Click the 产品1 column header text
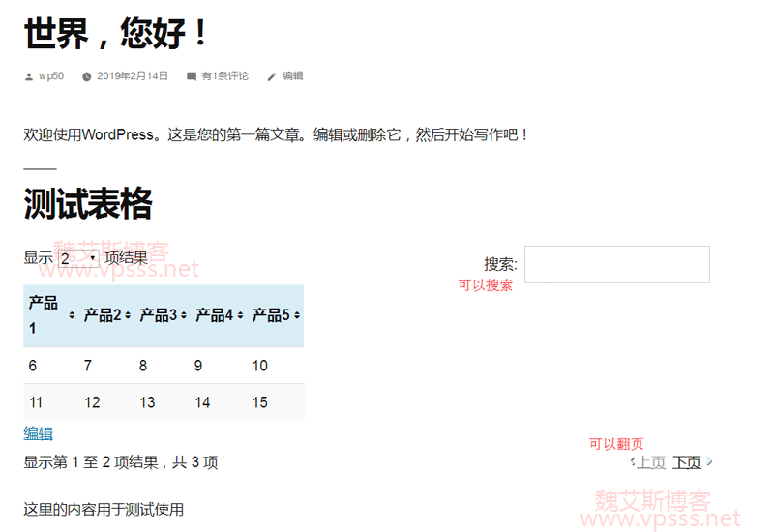 [x=43, y=315]
